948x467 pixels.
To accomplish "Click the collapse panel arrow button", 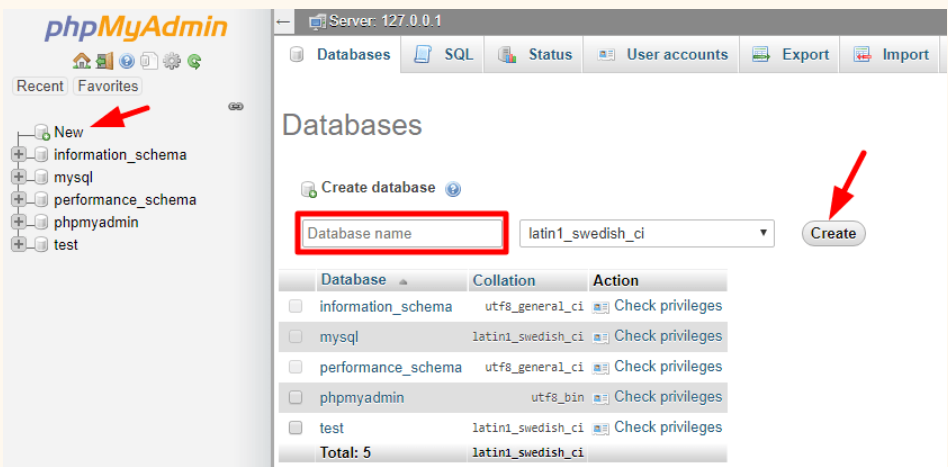I will tap(284, 22).
